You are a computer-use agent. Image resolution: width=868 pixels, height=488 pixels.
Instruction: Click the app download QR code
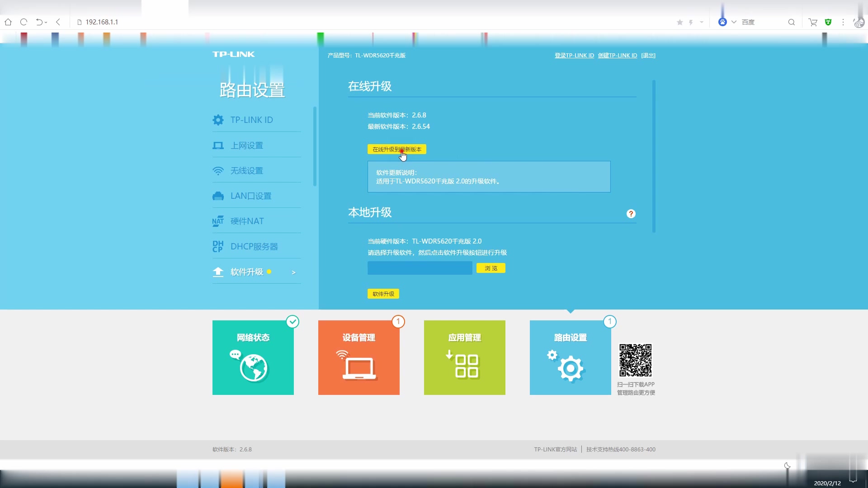636,360
